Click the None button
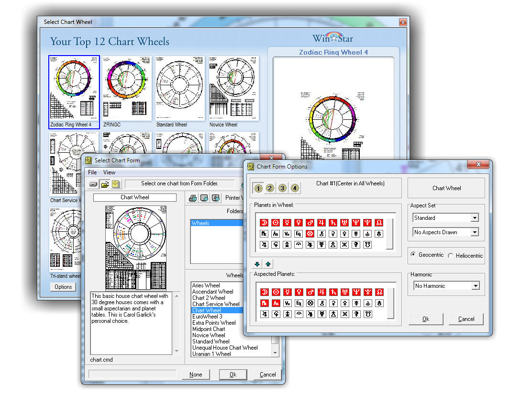This screenshot has height=410, width=532. [195, 375]
